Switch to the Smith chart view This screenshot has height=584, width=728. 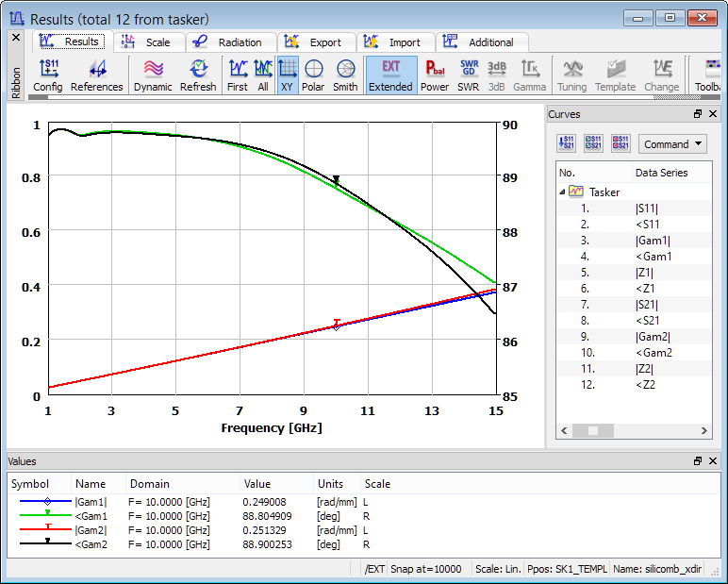tap(345, 75)
